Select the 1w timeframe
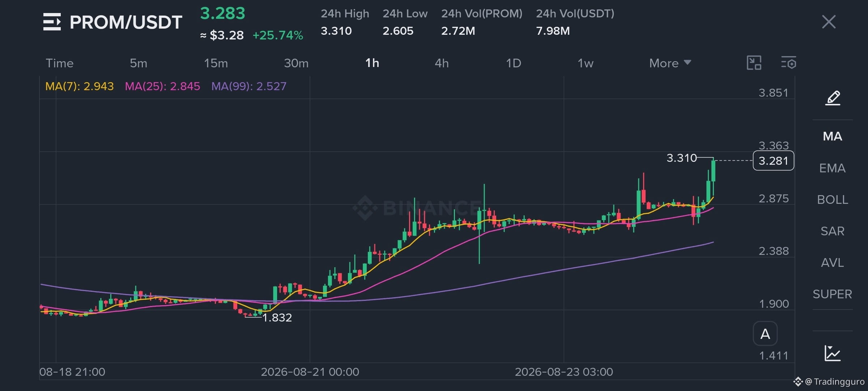 [x=586, y=63]
